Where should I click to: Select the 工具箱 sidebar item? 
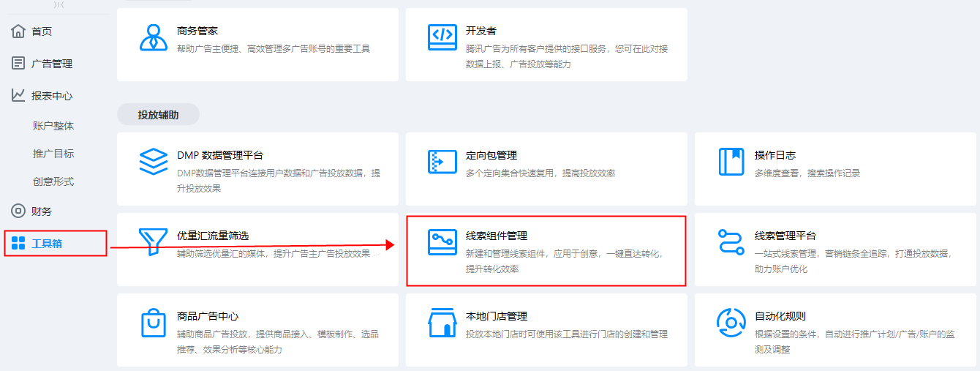pyautogui.click(x=47, y=244)
